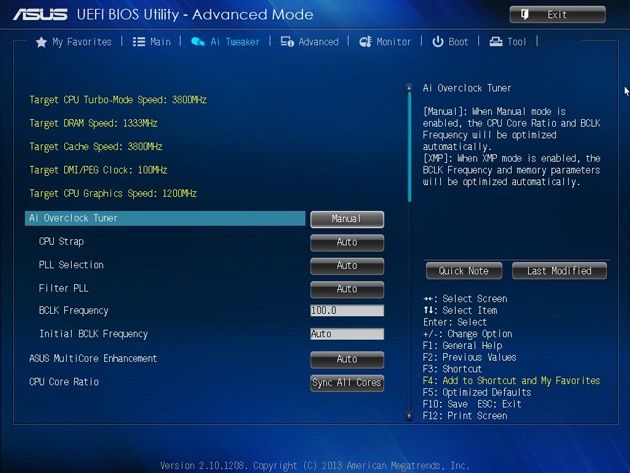Click F10: Save ESC: Exit line
Image resolution: width=630 pixels, height=473 pixels.
point(472,404)
